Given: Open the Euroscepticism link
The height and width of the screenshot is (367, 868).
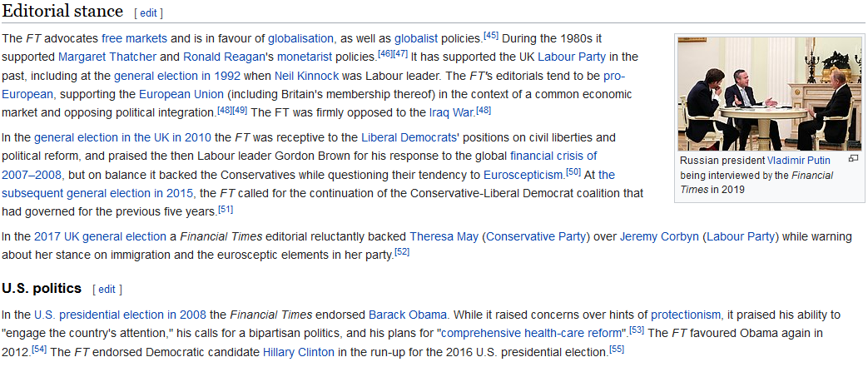Looking at the screenshot, I should click(523, 175).
